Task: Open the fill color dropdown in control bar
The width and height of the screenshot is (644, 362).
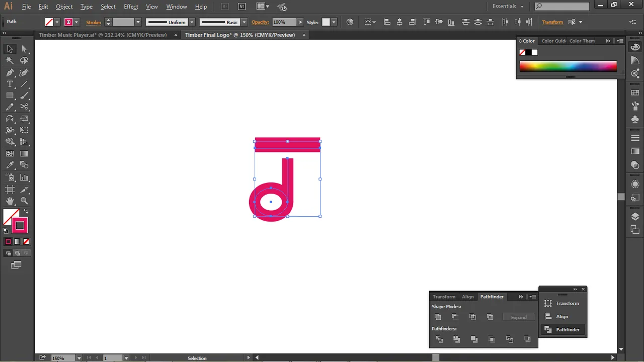Action: 57,22
